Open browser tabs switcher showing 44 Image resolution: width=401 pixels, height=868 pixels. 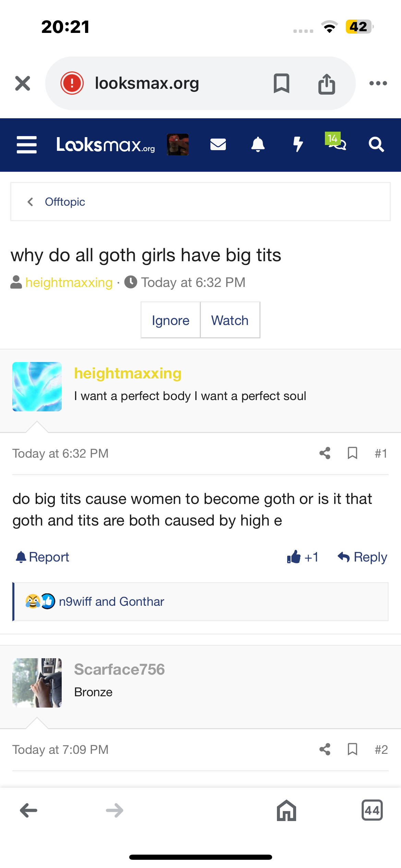coord(372,810)
